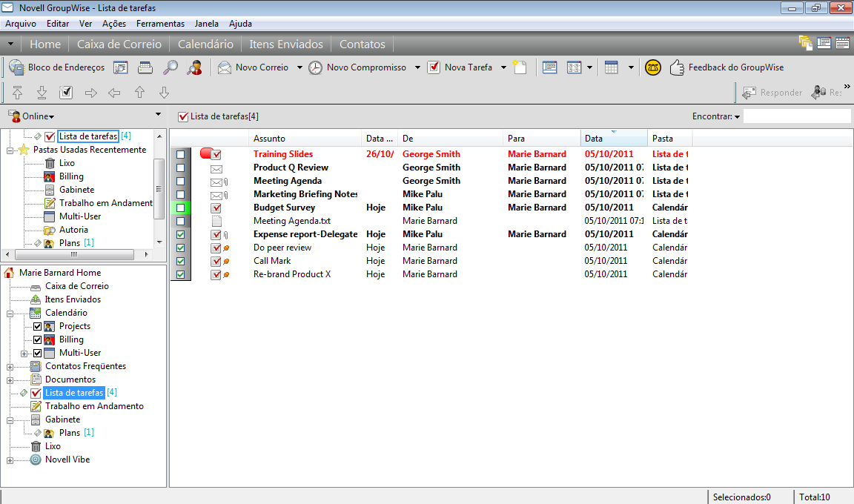The image size is (854, 504).
Task: Open the Ferramentas menu
Action: (160, 24)
